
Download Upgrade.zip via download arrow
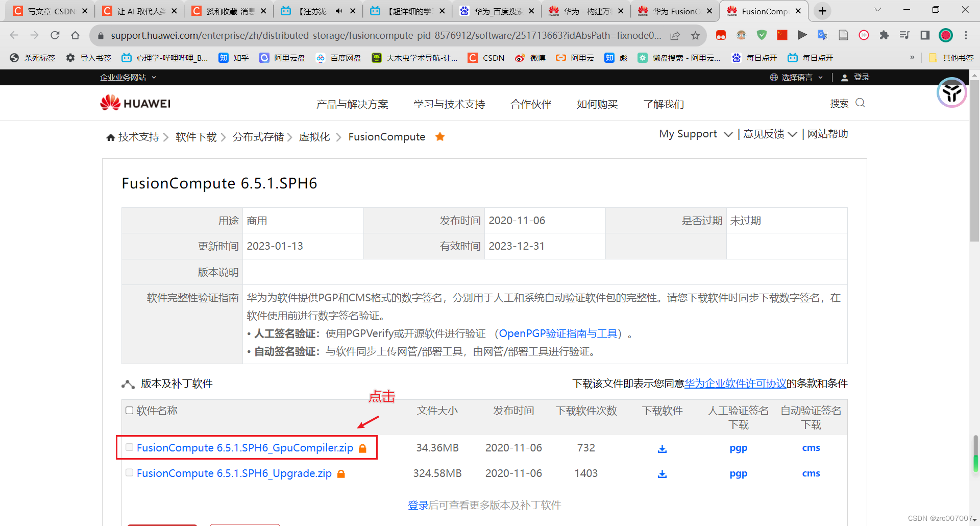(662, 474)
